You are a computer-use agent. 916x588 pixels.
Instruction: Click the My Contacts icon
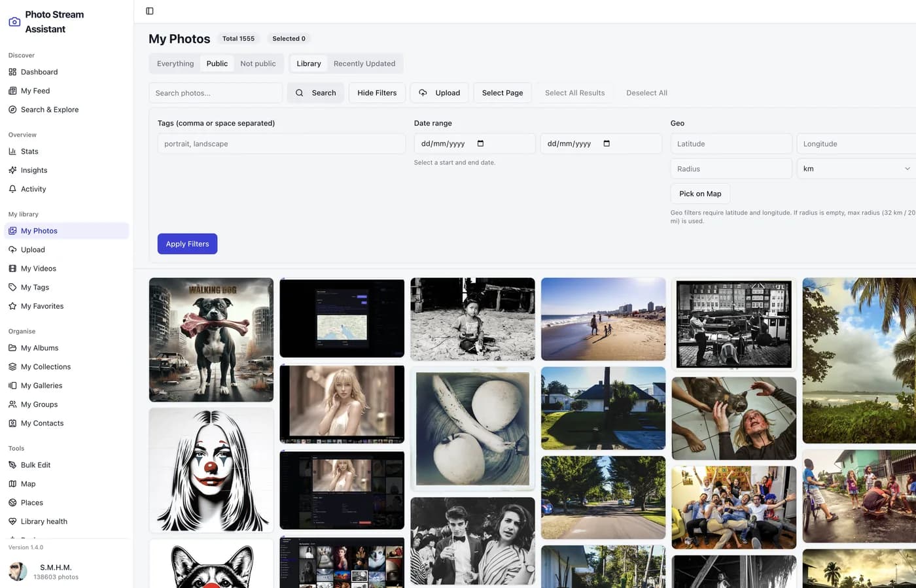tap(12, 423)
